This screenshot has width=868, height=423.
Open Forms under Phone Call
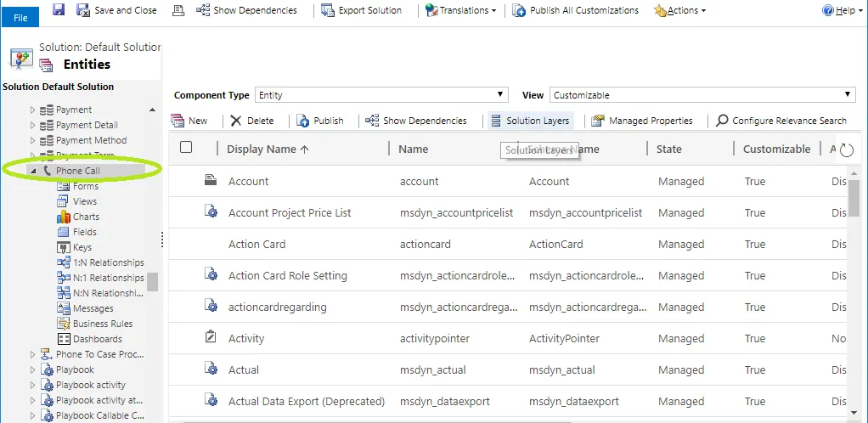tap(85, 186)
